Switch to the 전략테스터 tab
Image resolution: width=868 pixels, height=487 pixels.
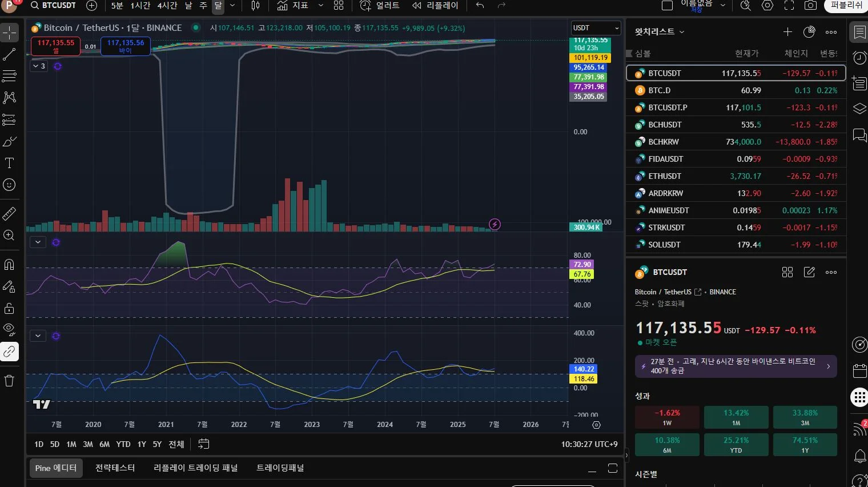click(115, 468)
